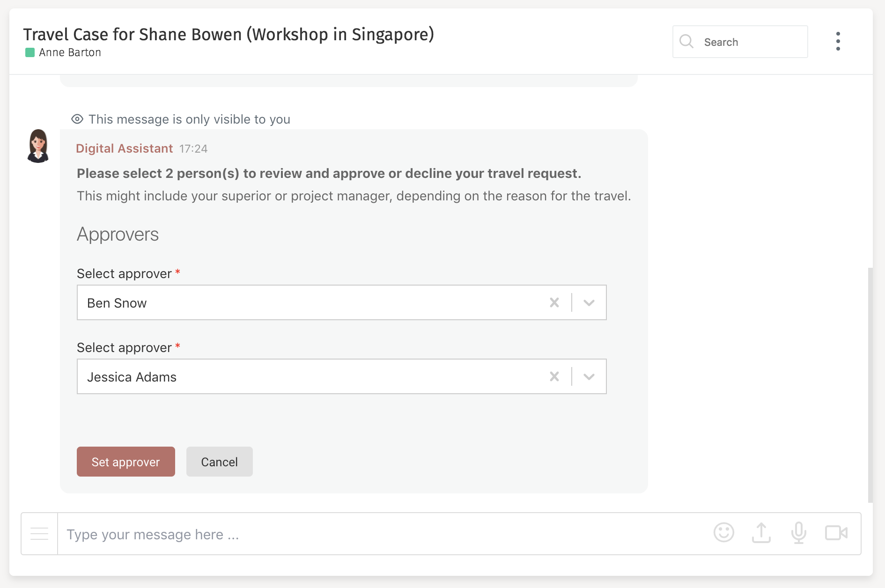Select the Travel Case conversation title
Screen dimensions: 885x588
229,34
